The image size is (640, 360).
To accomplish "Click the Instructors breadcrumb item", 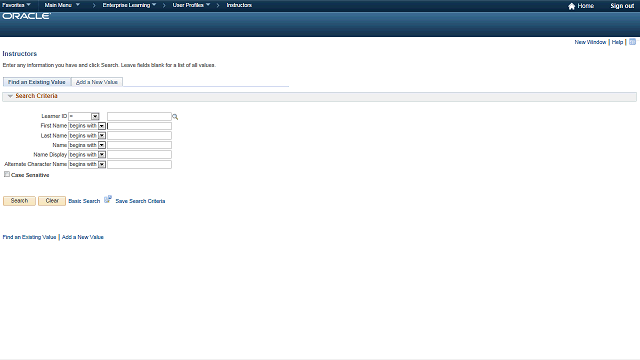I will tap(239, 5).
